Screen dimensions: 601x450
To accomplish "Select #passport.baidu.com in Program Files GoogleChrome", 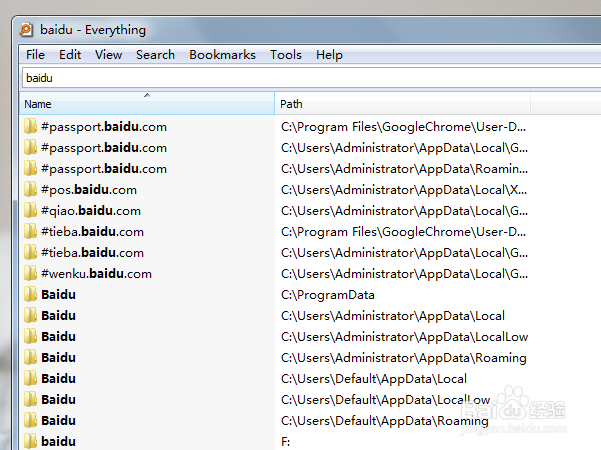I will click(x=104, y=126).
